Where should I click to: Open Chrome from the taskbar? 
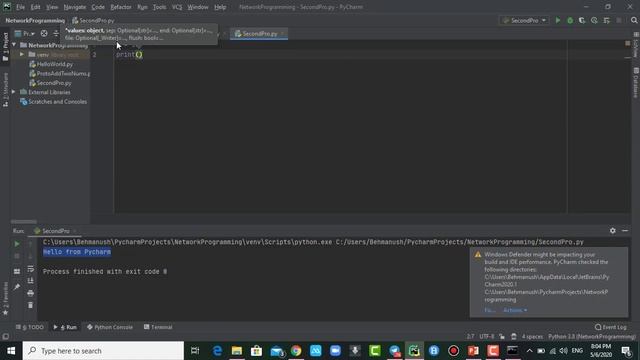[x=296, y=351]
